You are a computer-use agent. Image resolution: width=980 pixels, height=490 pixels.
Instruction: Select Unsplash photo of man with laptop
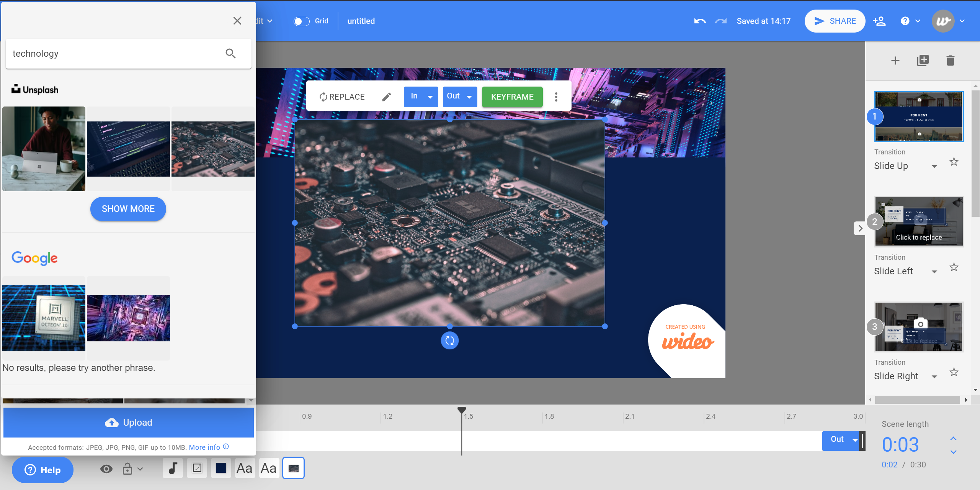[44, 149]
